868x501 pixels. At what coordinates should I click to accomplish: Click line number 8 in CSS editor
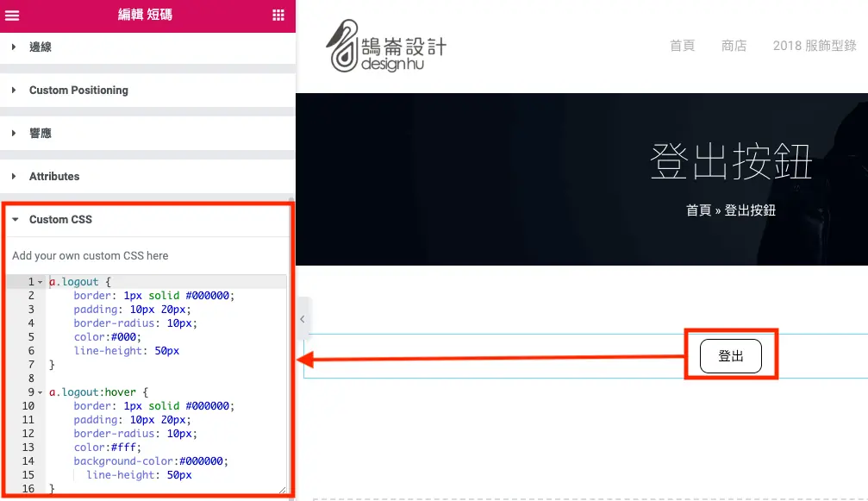point(31,379)
